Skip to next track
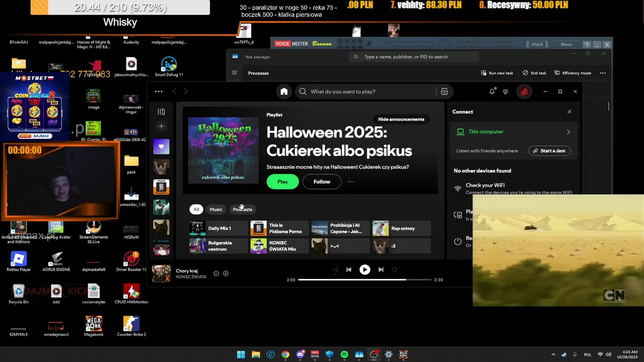The width and height of the screenshot is (644, 362). (x=381, y=269)
